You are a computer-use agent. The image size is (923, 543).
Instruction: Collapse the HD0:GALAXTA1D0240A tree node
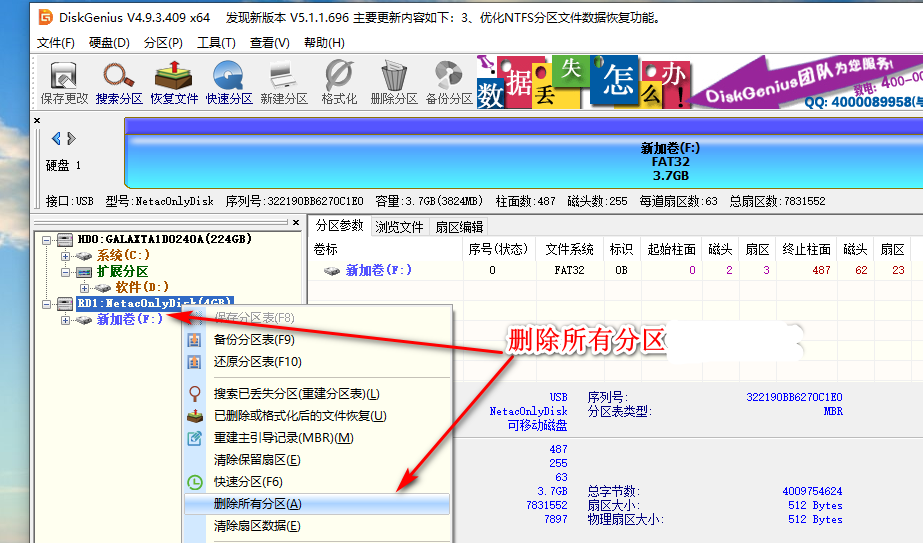tap(47, 240)
